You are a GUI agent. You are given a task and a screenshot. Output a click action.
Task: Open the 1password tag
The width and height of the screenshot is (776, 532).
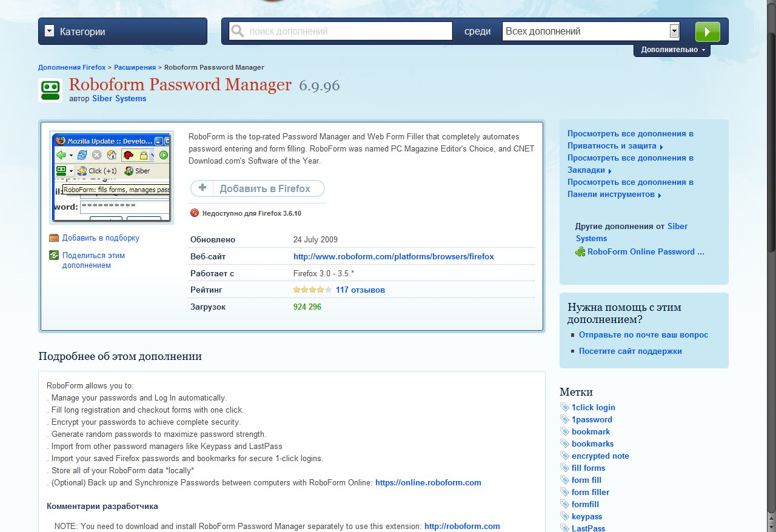[x=592, y=420]
